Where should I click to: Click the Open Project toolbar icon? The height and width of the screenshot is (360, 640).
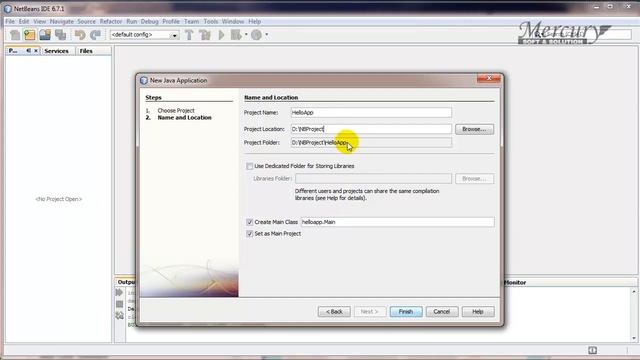tap(45, 35)
